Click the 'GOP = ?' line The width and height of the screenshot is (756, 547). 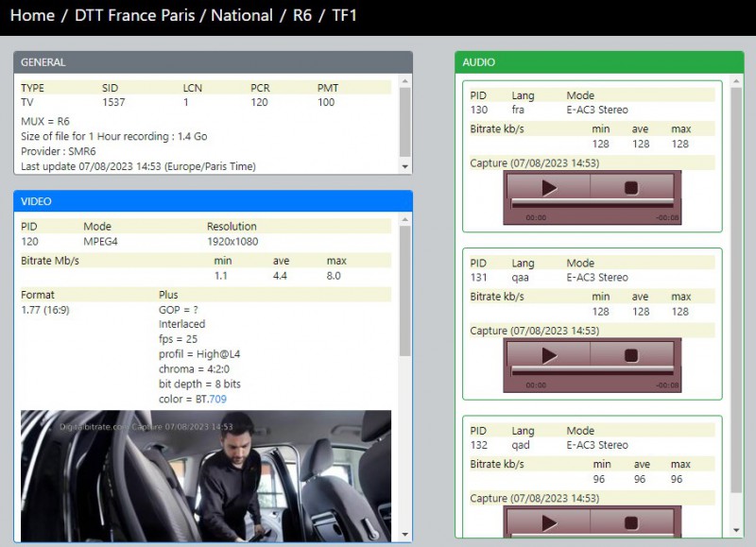(178, 310)
